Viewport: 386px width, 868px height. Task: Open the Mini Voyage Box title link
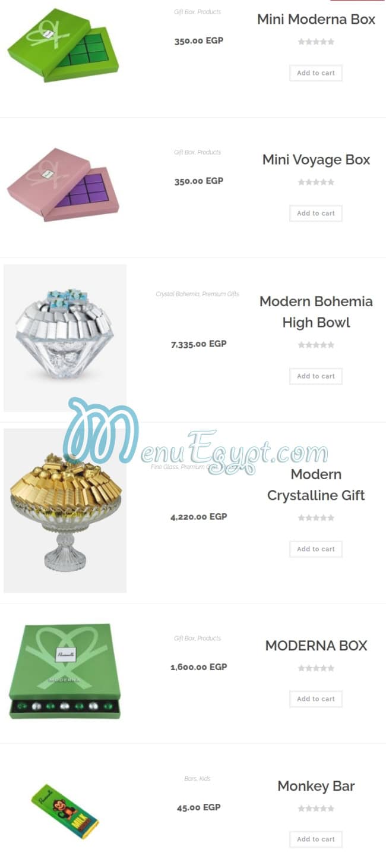point(316,159)
